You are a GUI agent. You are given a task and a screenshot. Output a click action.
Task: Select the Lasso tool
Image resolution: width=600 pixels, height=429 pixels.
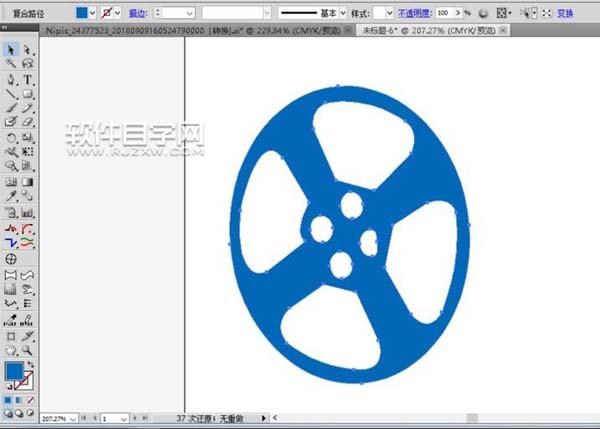click(x=27, y=63)
